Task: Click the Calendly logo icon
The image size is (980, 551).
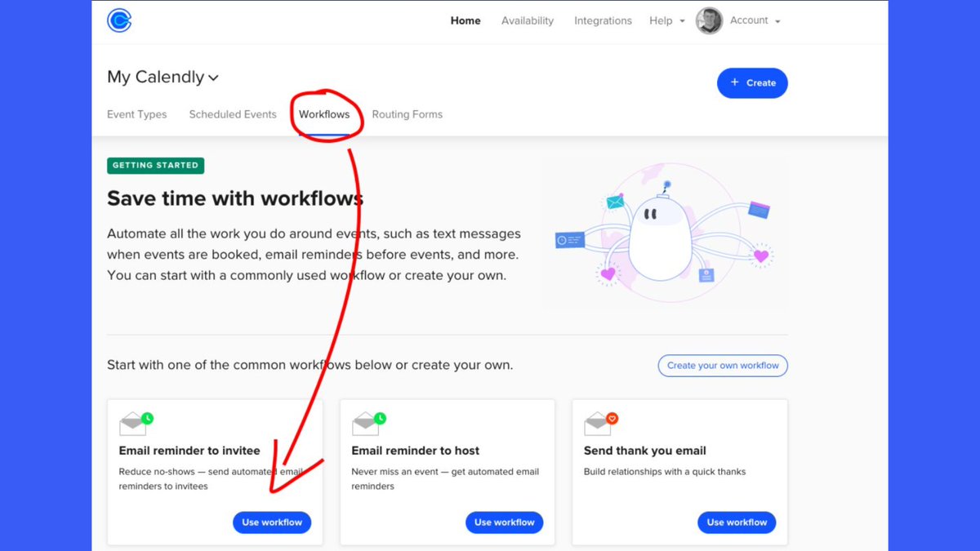Action: (x=119, y=20)
